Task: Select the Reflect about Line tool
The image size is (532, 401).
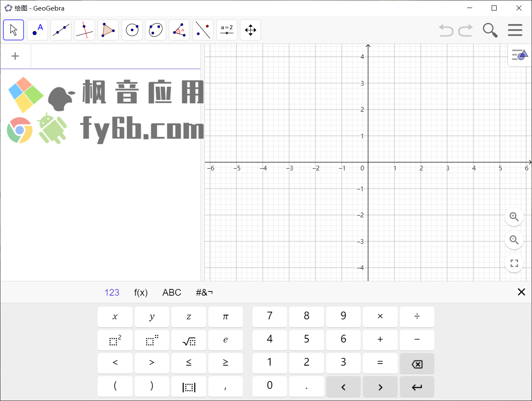Action: [203, 30]
